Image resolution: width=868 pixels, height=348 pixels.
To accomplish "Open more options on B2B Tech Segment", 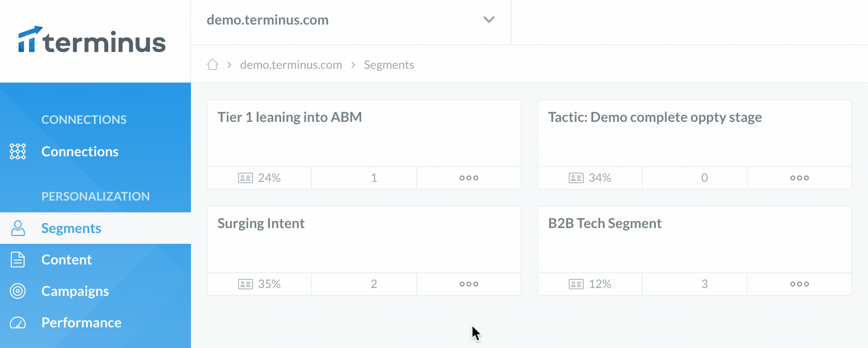I will 800,284.
